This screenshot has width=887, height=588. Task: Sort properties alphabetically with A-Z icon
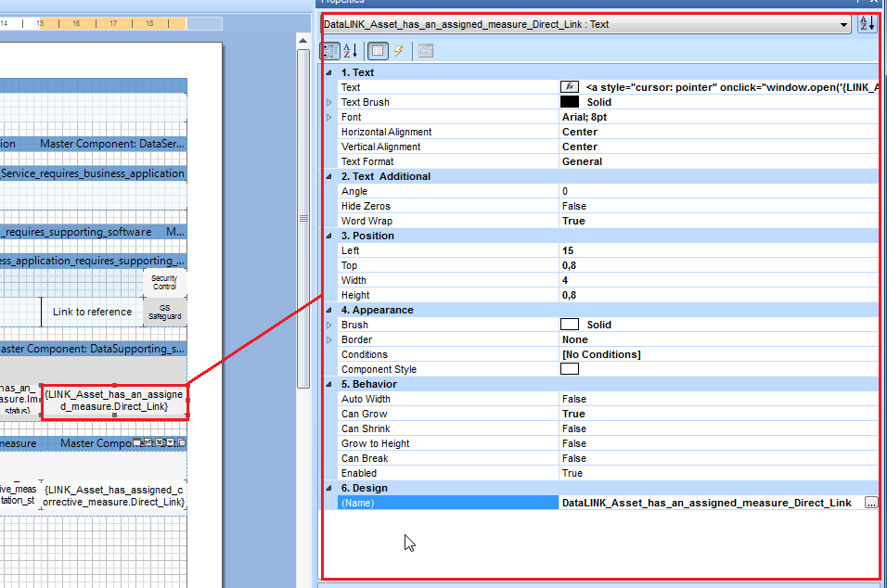(351, 51)
